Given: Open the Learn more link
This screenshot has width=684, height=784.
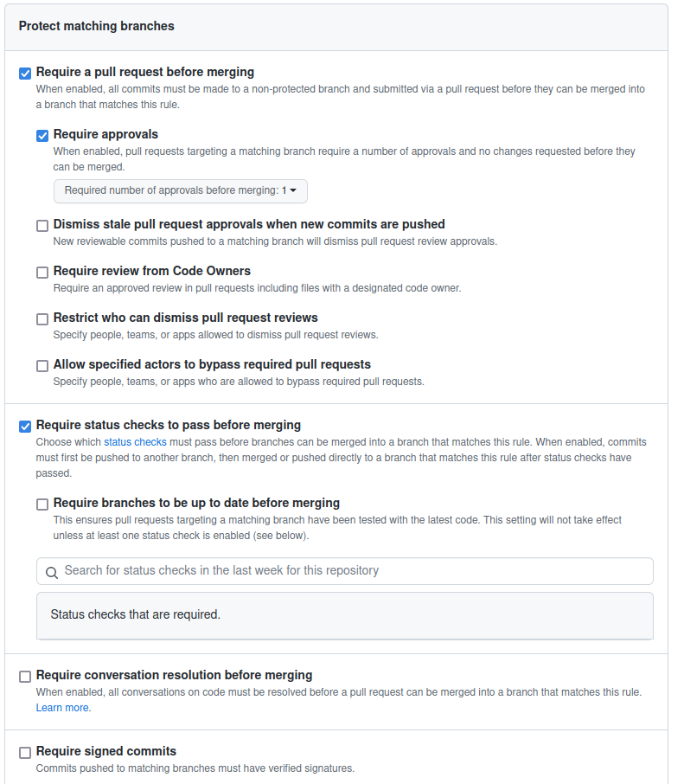Looking at the screenshot, I should click(63, 708).
